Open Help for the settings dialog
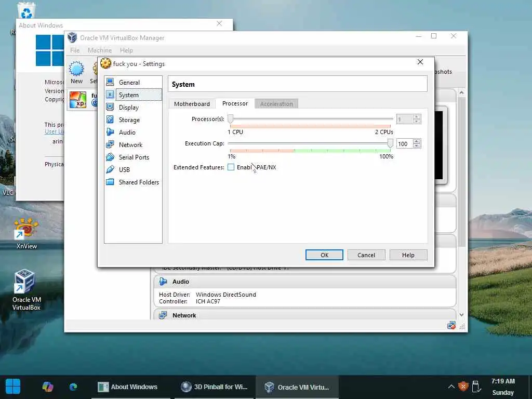532x399 pixels. click(x=408, y=255)
